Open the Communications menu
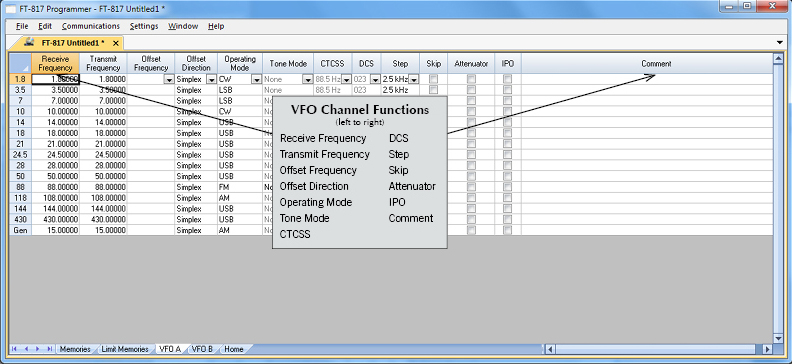792x364 pixels. pos(91,26)
